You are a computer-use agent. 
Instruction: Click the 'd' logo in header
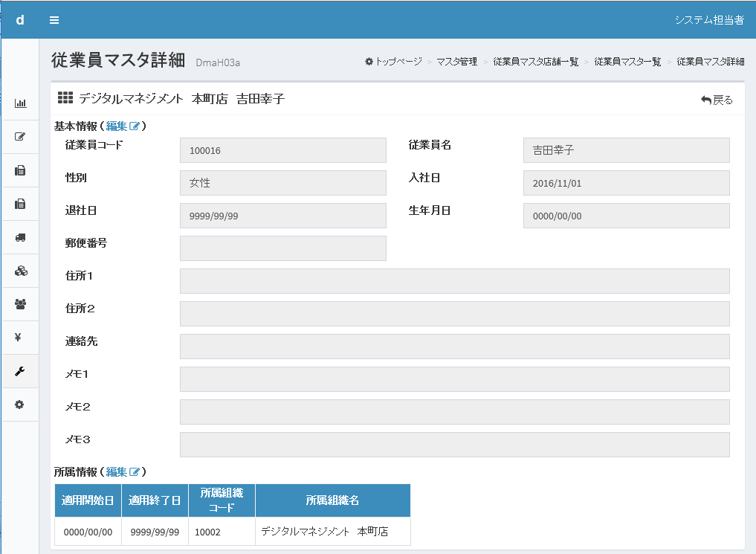click(20, 20)
